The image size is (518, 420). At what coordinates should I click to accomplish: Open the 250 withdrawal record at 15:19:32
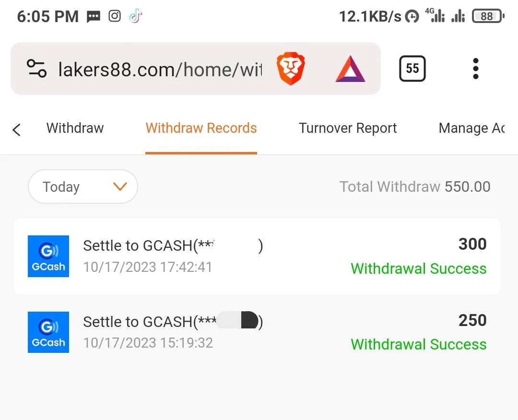pyautogui.click(x=258, y=332)
